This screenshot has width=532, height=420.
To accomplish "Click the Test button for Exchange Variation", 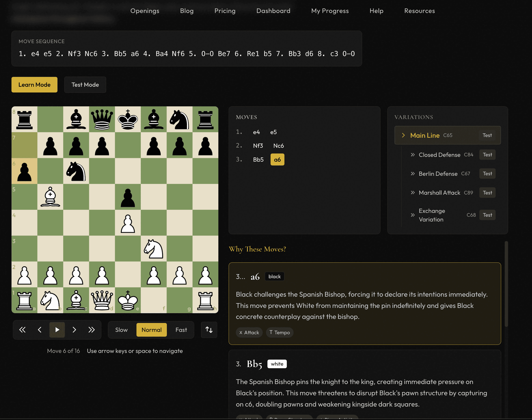I will click(x=487, y=215).
